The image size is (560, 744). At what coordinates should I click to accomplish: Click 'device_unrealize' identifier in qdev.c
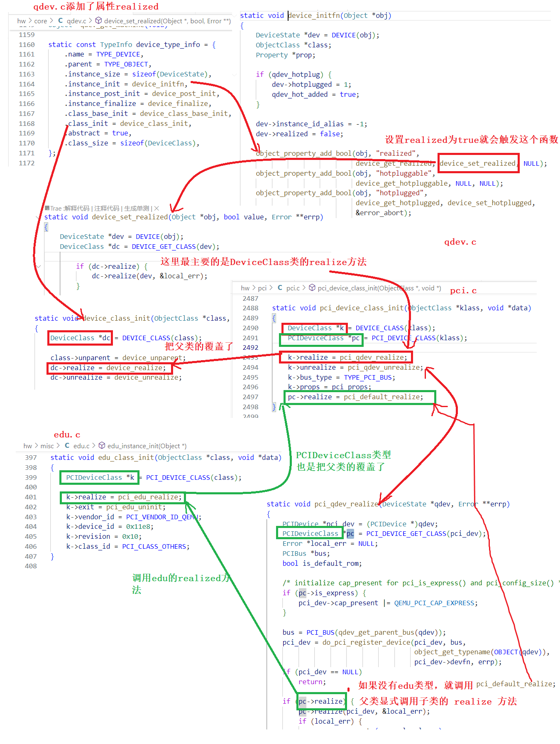click(x=147, y=377)
